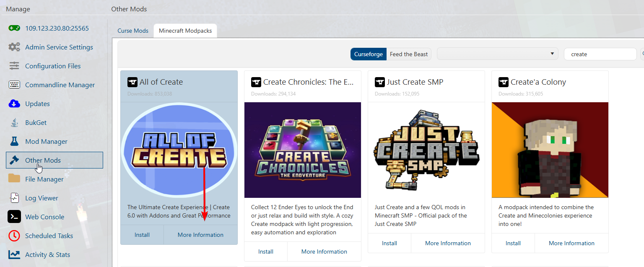Click the Create Chronicles modpack thumbnail
Image resolution: width=644 pixels, height=267 pixels.
coord(302,150)
